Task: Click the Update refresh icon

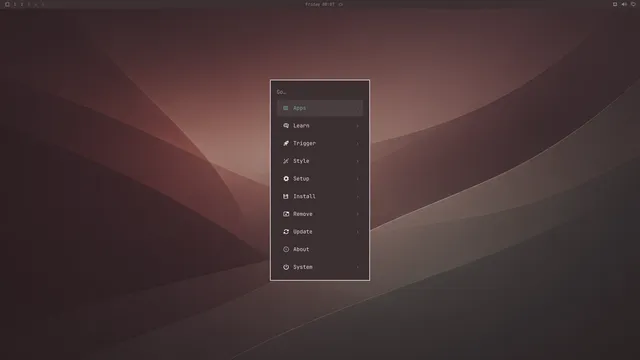Action: click(x=286, y=232)
